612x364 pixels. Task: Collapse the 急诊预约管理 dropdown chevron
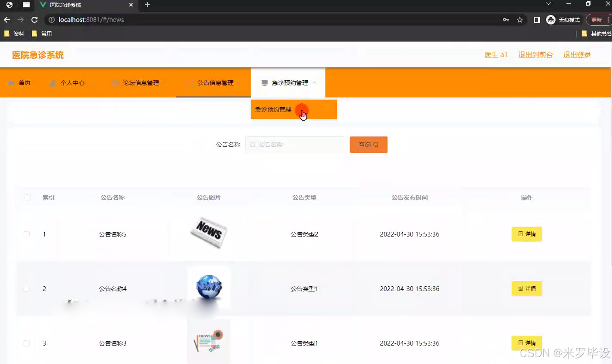tap(314, 82)
